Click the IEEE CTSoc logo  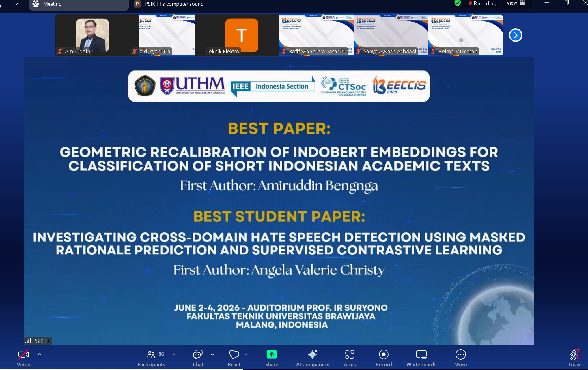coord(343,86)
